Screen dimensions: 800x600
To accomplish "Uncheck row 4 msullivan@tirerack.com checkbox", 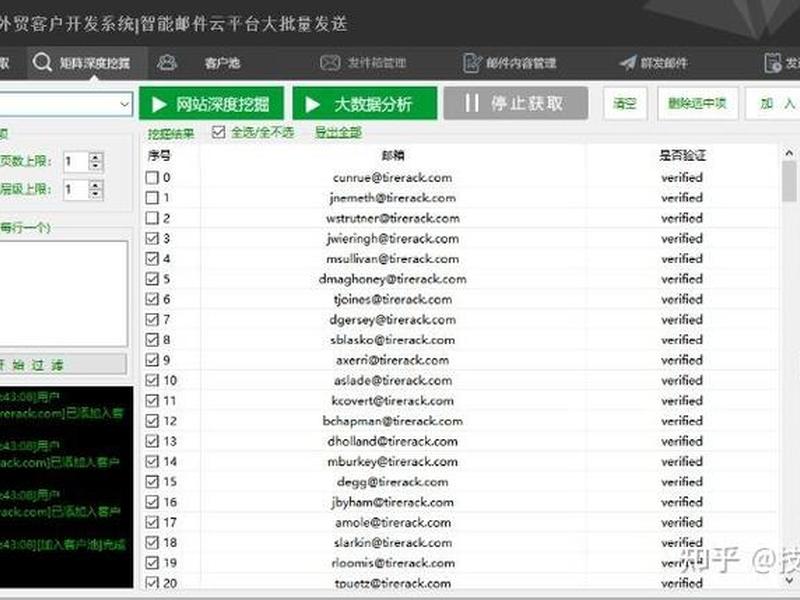I will click(152, 259).
